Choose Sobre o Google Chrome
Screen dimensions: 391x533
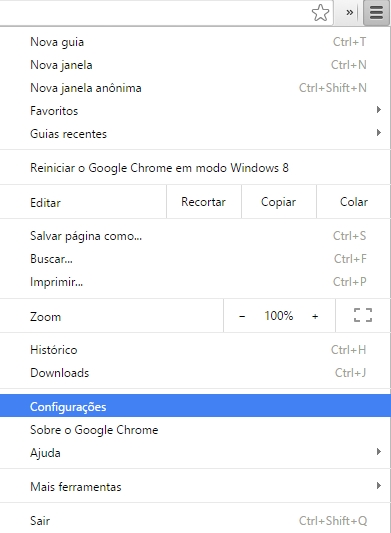pyautogui.click(x=195, y=430)
